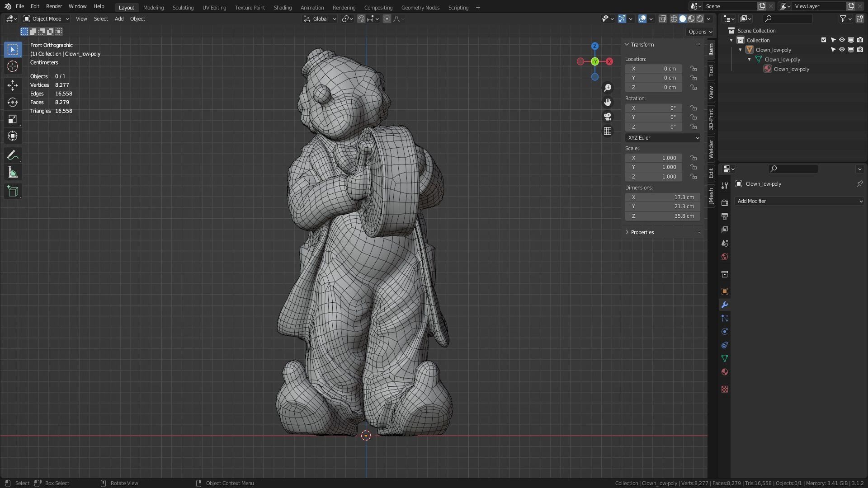Select the Measure tool
This screenshot has height=488, width=868.
click(x=13, y=173)
